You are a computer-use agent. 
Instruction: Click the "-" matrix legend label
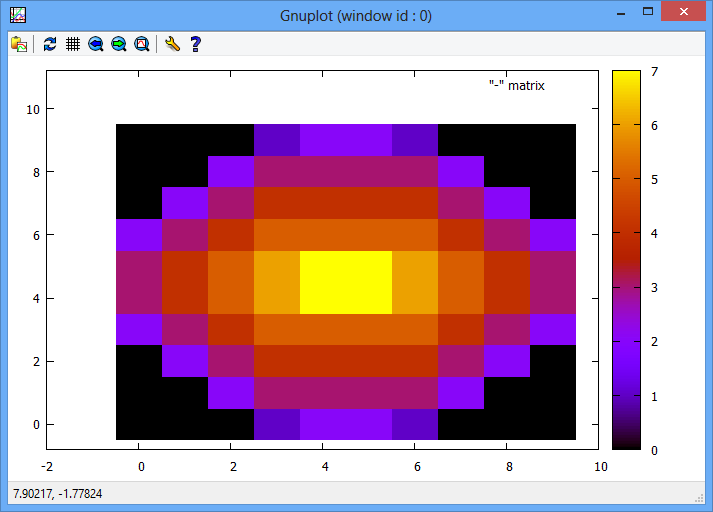pyautogui.click(x=517, y=85)
